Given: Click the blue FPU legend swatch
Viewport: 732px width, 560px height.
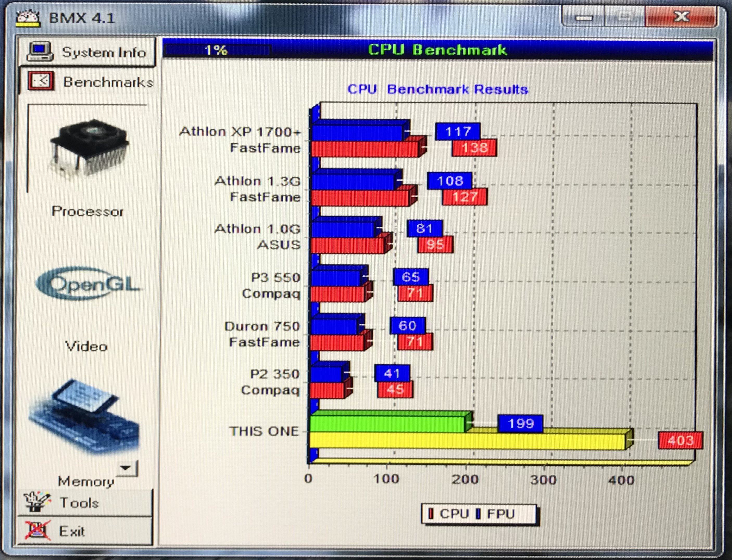Looking at the screenshot, I should tap(478, 514).
